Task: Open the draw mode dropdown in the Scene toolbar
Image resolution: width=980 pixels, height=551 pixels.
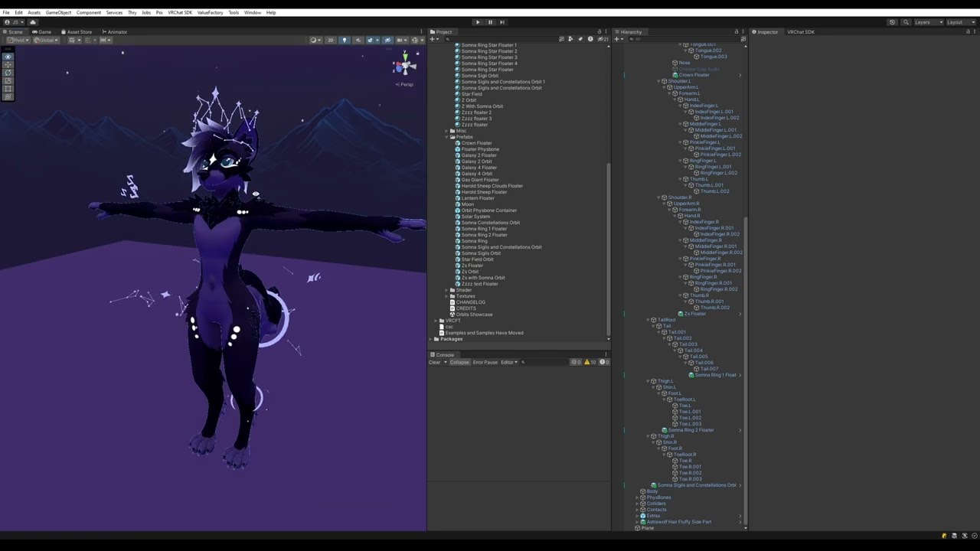Action: pyautogui.click(x=315, y=40)
